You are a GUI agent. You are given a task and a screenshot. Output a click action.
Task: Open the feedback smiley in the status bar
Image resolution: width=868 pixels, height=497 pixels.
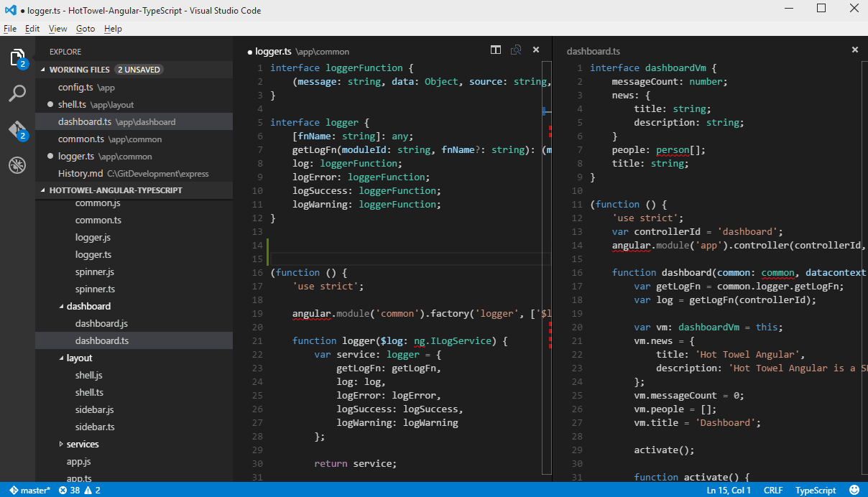(854, 491)
